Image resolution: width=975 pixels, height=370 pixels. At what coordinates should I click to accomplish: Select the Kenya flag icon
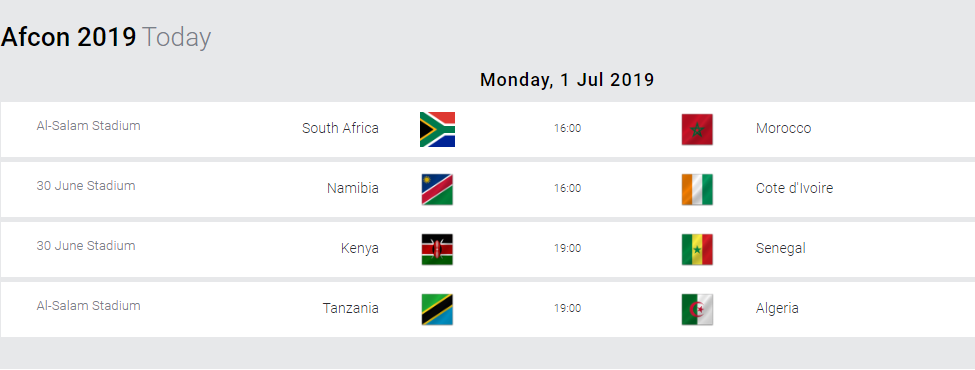437,249
